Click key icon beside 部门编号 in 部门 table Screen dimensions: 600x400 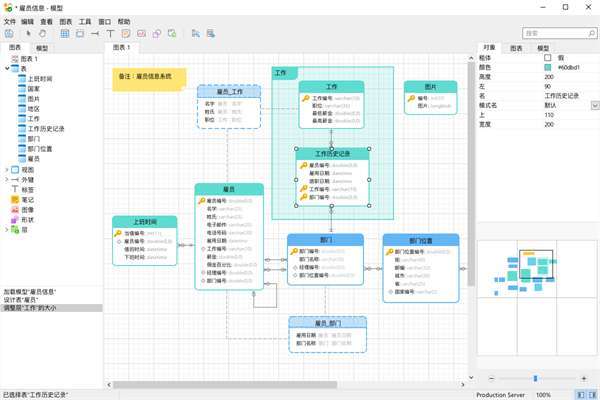(294, 251)
